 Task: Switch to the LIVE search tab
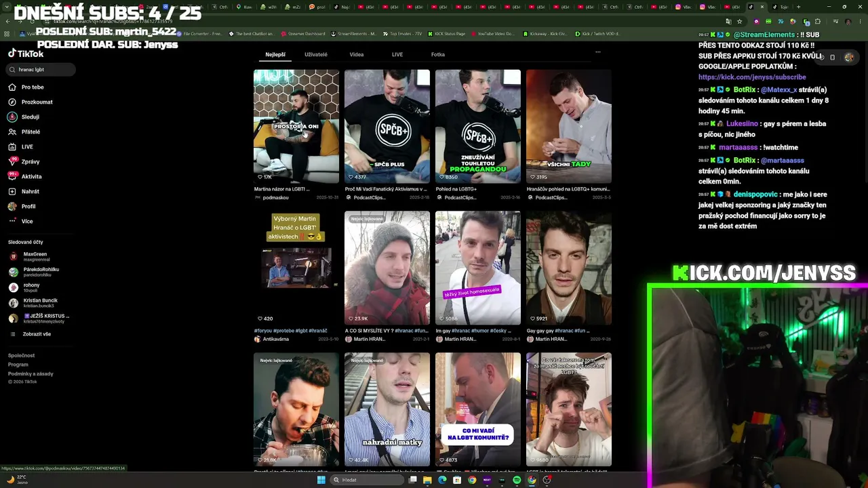pyautogui.click(x=397, y=54)
